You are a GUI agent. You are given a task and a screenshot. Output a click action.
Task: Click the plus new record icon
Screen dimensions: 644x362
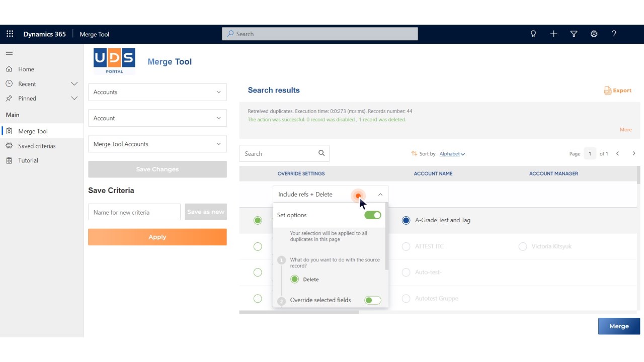[553, 34]
